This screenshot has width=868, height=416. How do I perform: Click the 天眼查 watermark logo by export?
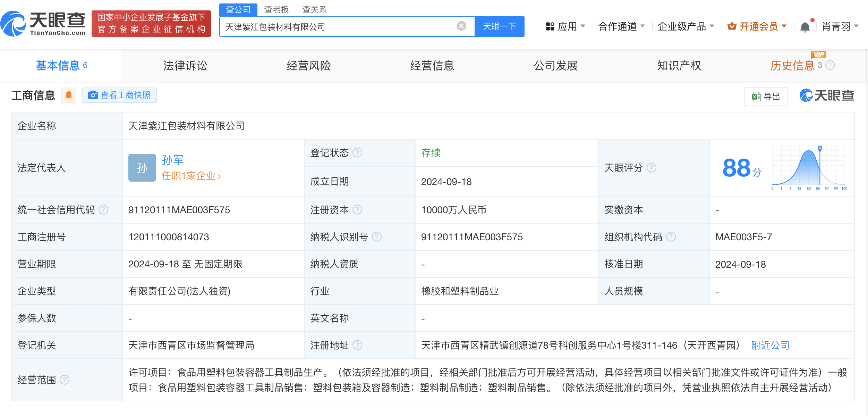[827, 95]
